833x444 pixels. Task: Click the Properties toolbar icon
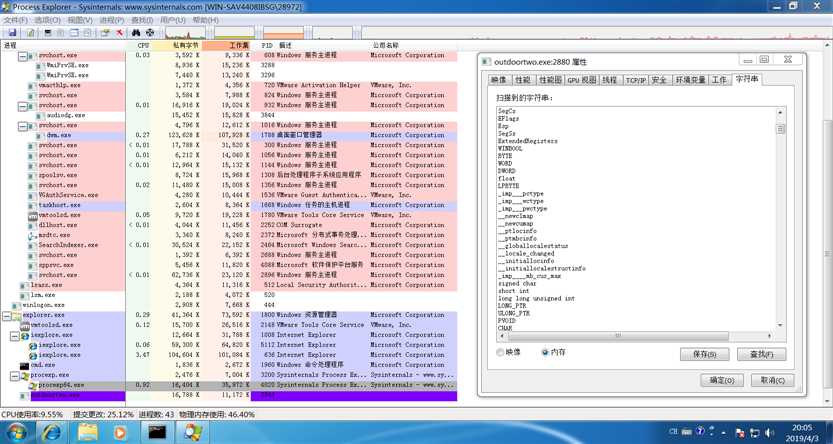coord(105,33)
